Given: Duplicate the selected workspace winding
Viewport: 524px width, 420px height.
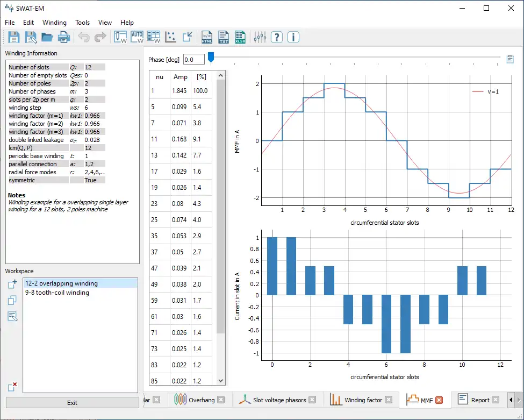Looking at the screenshot, I should tap(13, 301).
